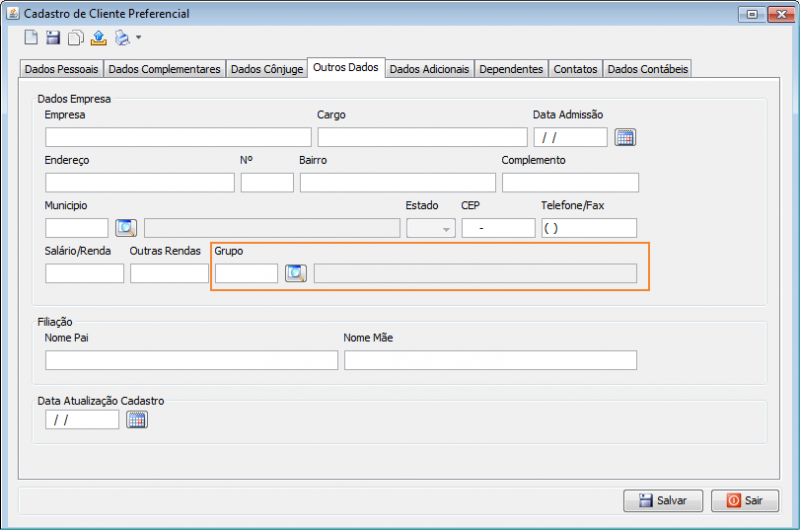Focus the Nome Pai field
The image size is (800, 530).
(x=191, y=360)
